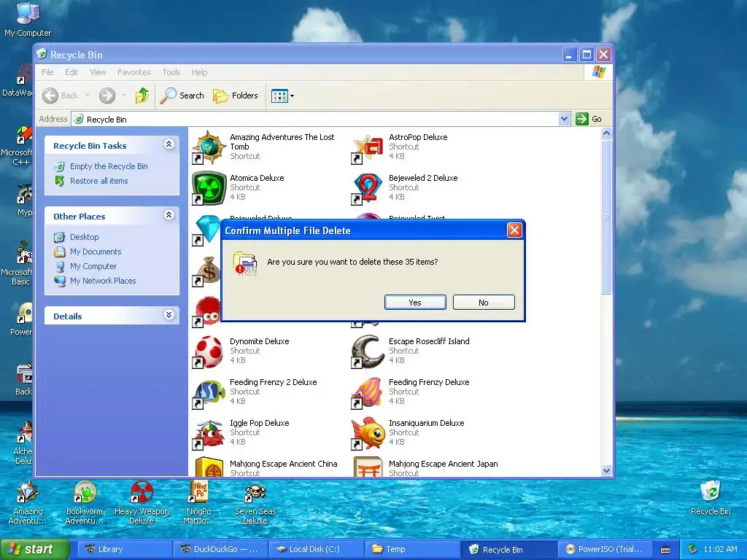Toggle the Folders pane button
The image size is (747, 560).
[236, 96]
